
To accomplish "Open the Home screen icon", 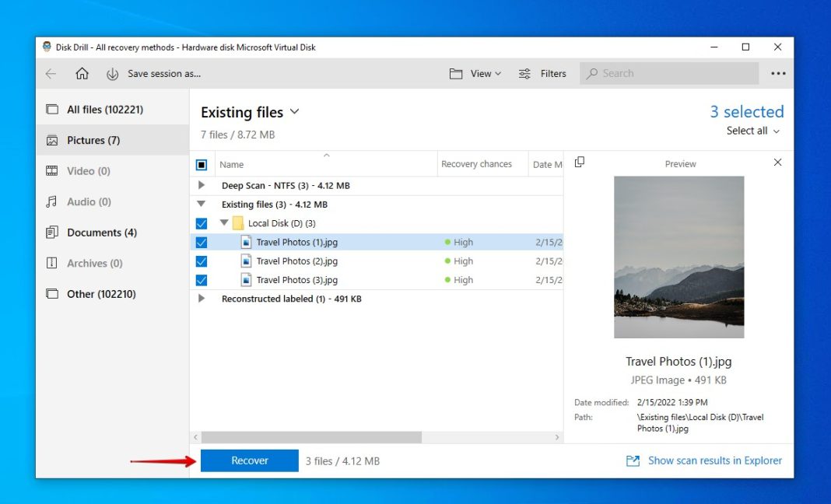I will coord(82,73).
